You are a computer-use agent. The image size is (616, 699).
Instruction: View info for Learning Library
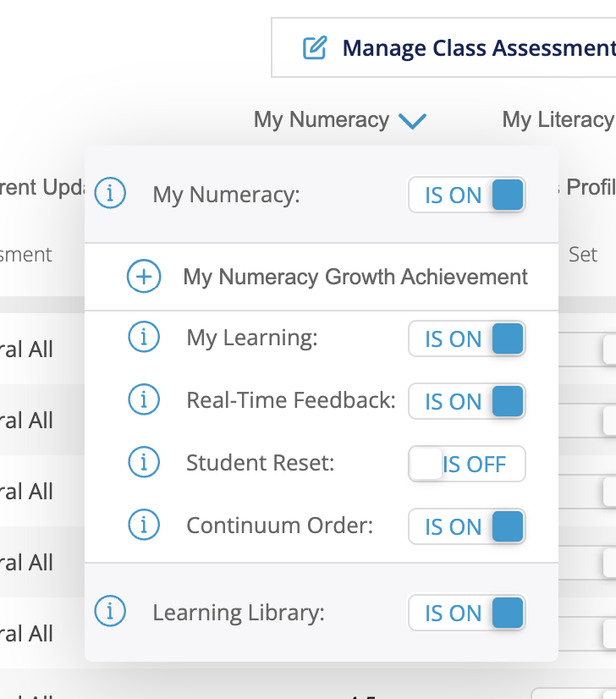point(110,612)
